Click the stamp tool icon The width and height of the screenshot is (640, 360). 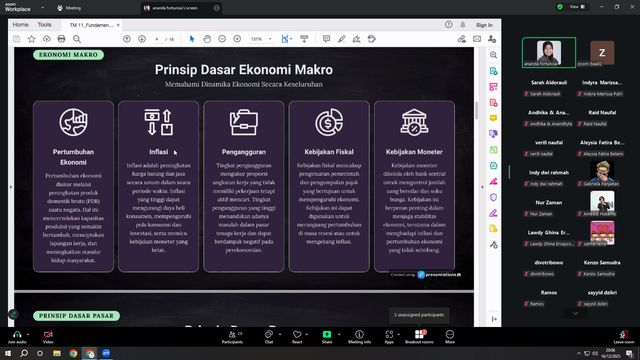(371, 39)
